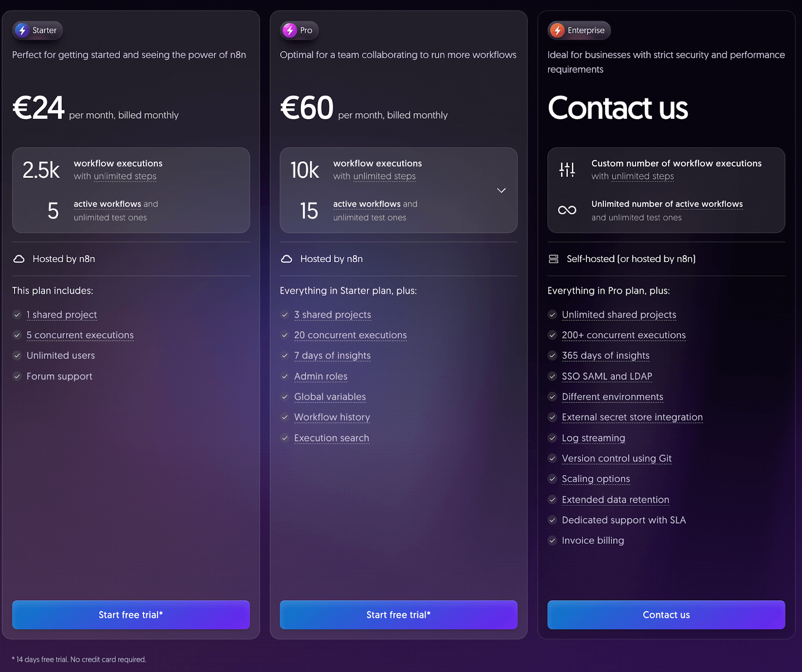802x672 pixels.
Task: Click the checkmark beside Admin roles
Action: tap(285, 376)
